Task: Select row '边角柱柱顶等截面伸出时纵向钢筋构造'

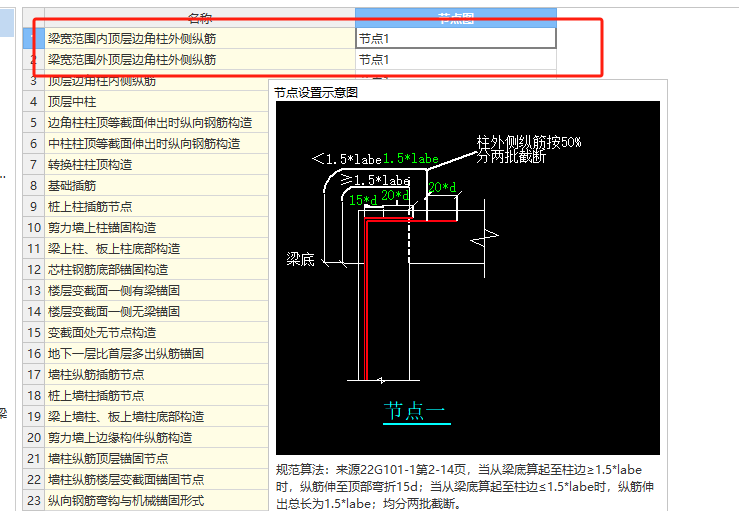Action: click(x=156, y=123)
